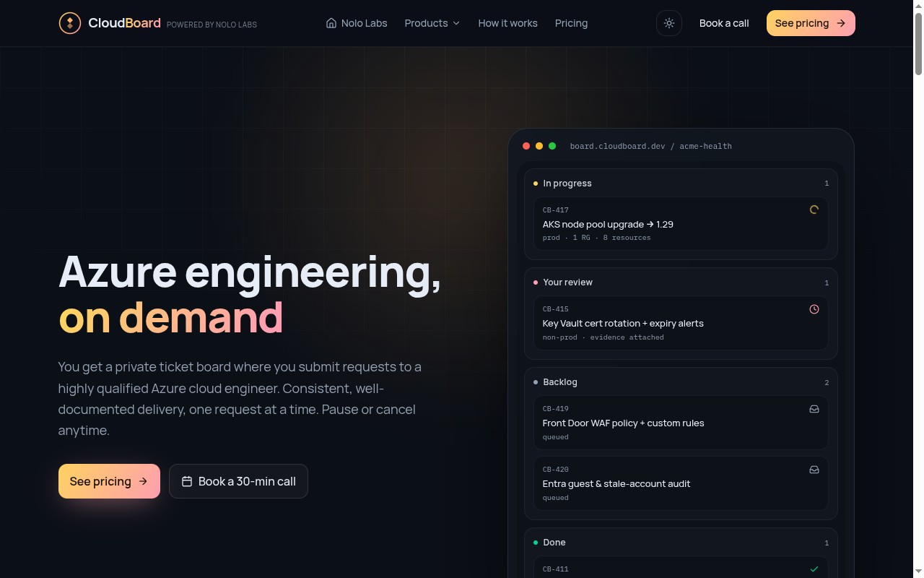Click prod · 1 RG · 8 resources text
Image resolution: width=924 pixels, height=578 pixels.
click(x=597, y=238)
